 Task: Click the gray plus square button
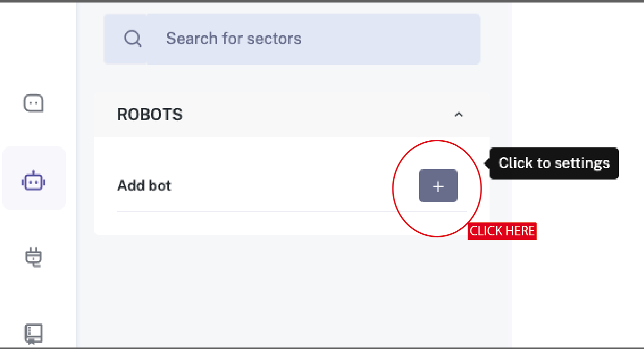(x=438, y=186)
